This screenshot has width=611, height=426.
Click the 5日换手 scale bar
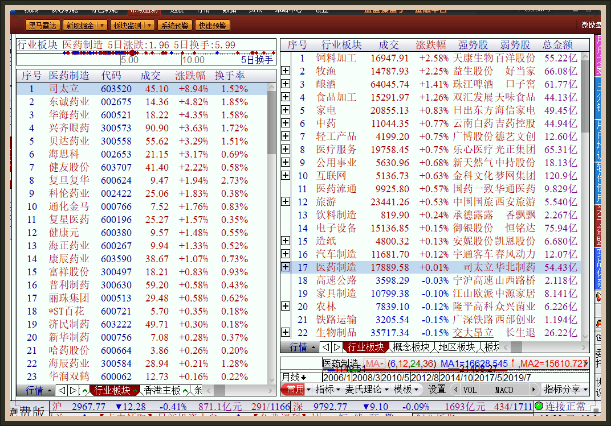coord(147,60)
